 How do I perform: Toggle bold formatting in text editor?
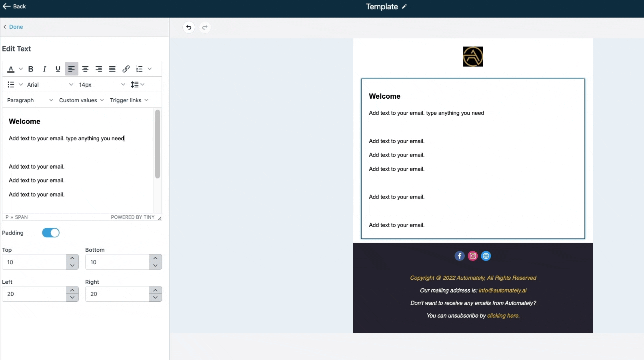tap(31, 69)
